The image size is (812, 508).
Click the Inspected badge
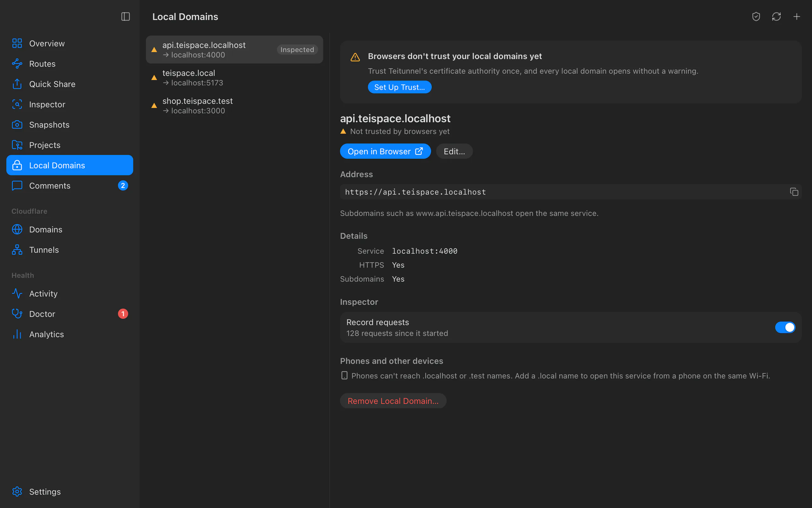(297, 50)
